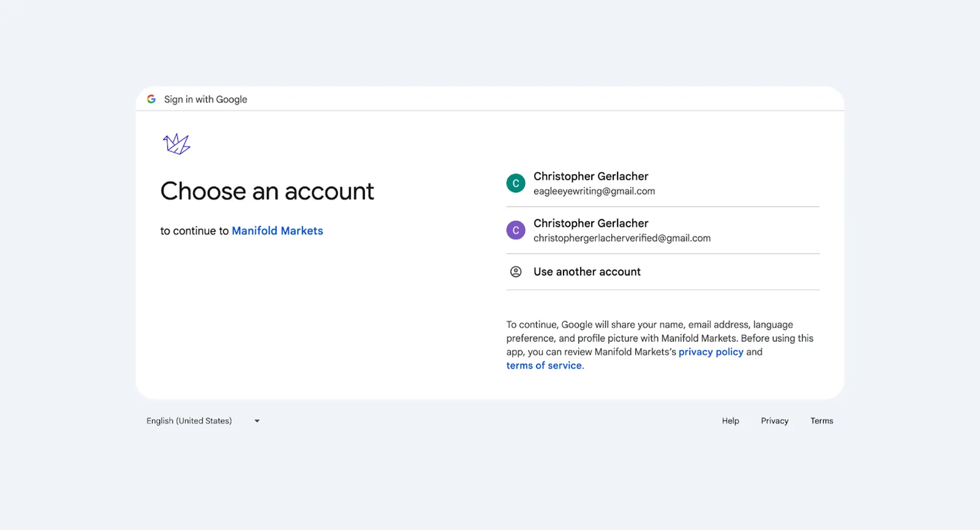Click the Sign in with Google header text

(206, 99)
